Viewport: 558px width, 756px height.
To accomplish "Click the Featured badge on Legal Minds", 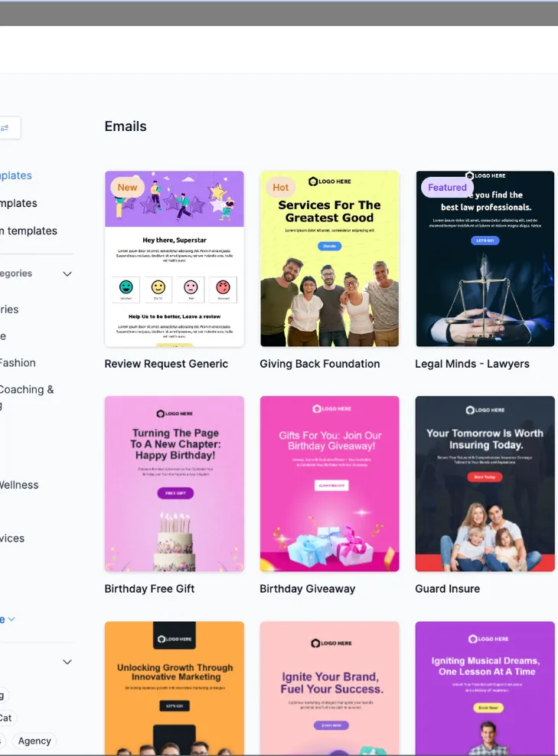I will coord(447,188).
